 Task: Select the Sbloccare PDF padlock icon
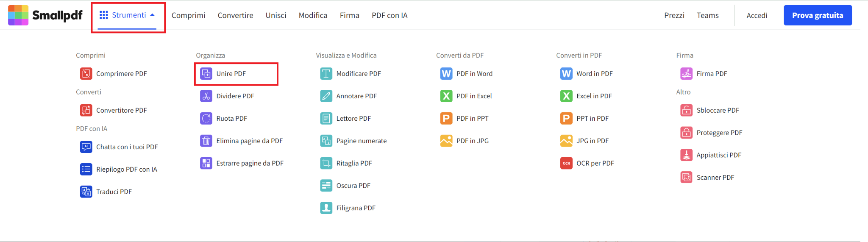(x=687, y=110)
